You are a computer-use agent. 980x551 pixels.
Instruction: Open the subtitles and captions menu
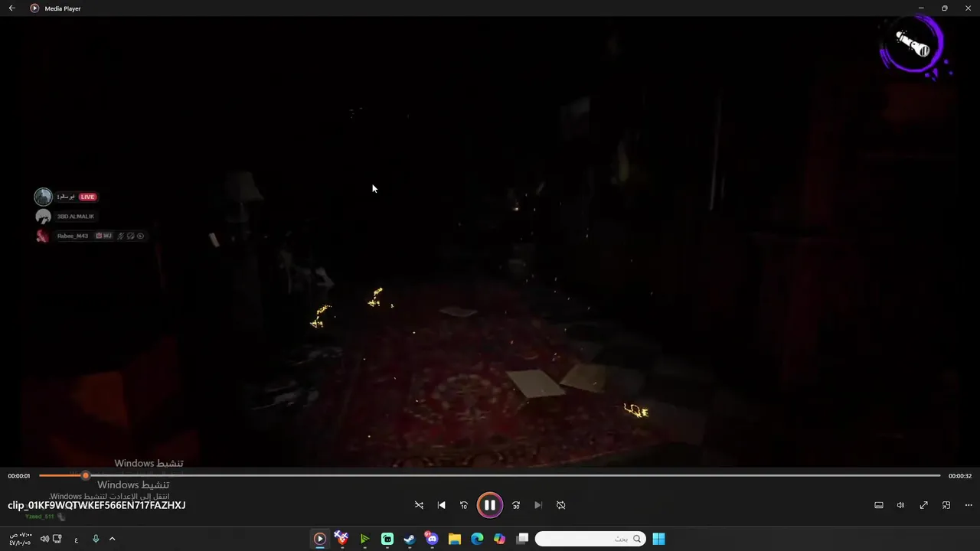pos(879,505)
